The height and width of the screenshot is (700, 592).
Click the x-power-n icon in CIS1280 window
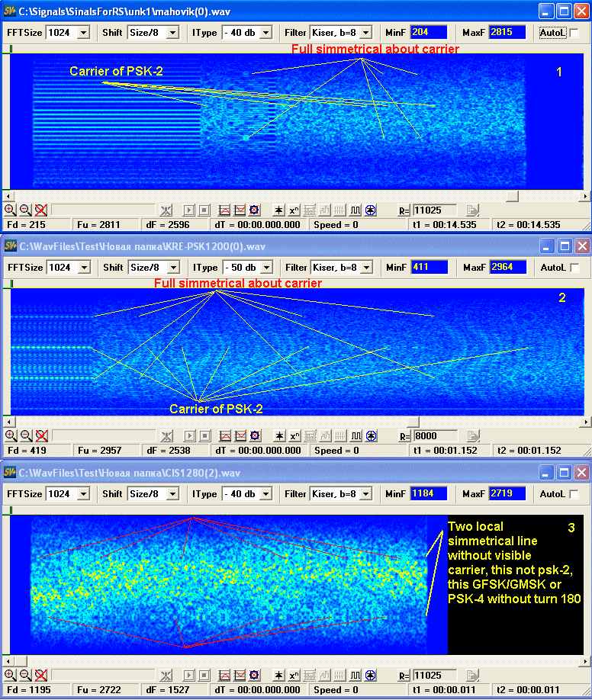(x=294, y=676)
